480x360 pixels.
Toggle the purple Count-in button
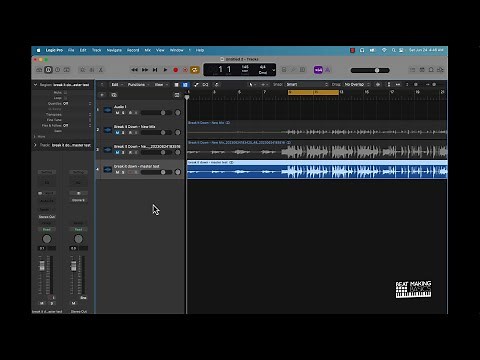click(318, 70)
